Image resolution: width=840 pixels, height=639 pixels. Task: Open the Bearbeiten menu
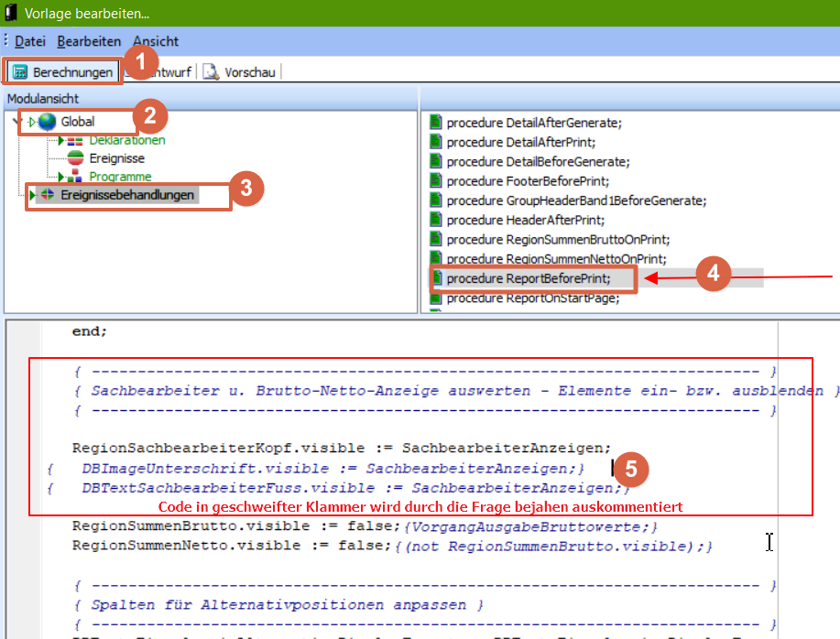[89, 41]
